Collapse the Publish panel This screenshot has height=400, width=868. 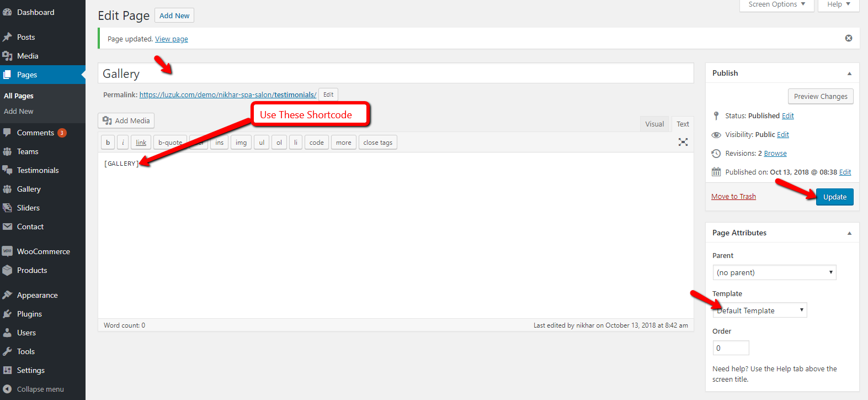click(x=849, y=73)
